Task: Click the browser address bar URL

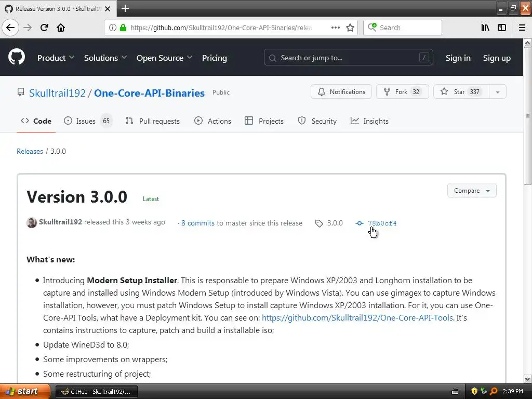Action: click(x=221, y=28)
